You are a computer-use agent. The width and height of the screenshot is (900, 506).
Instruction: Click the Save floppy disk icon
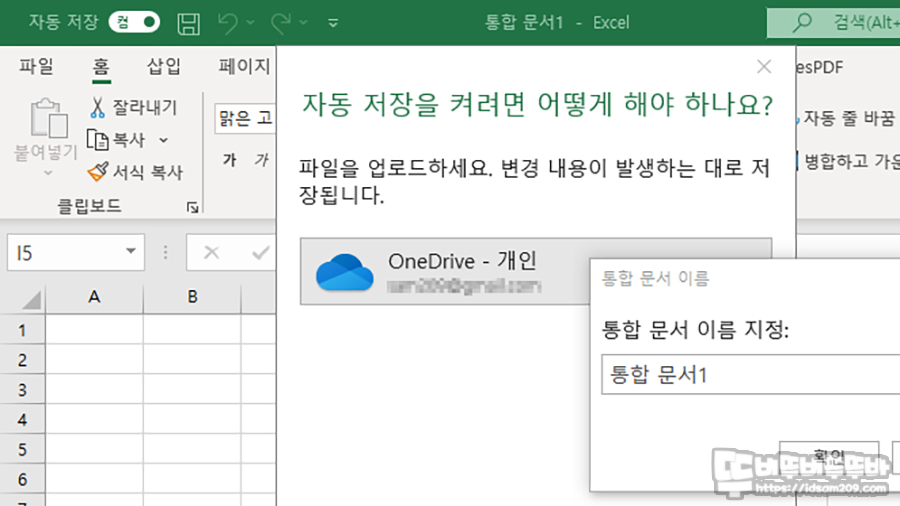click(x=188, y=24)
